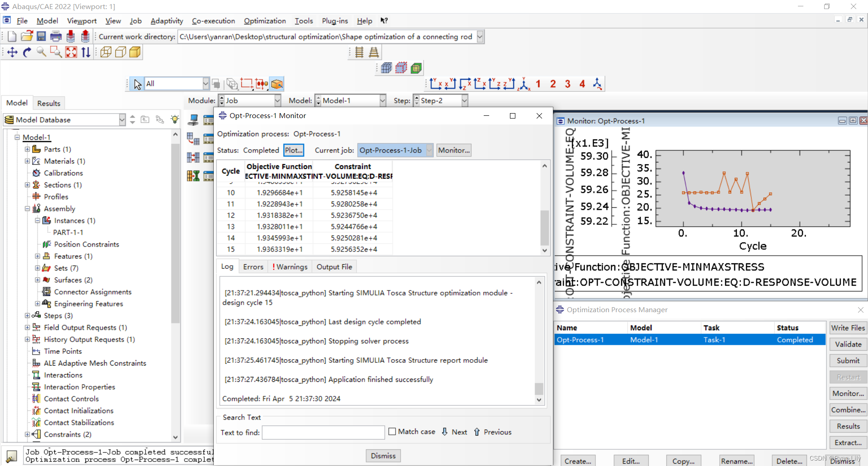Create a new model database icon
The height and width of the screenshot is (466, 868).
pyautogui.click(x=12, y=37)
